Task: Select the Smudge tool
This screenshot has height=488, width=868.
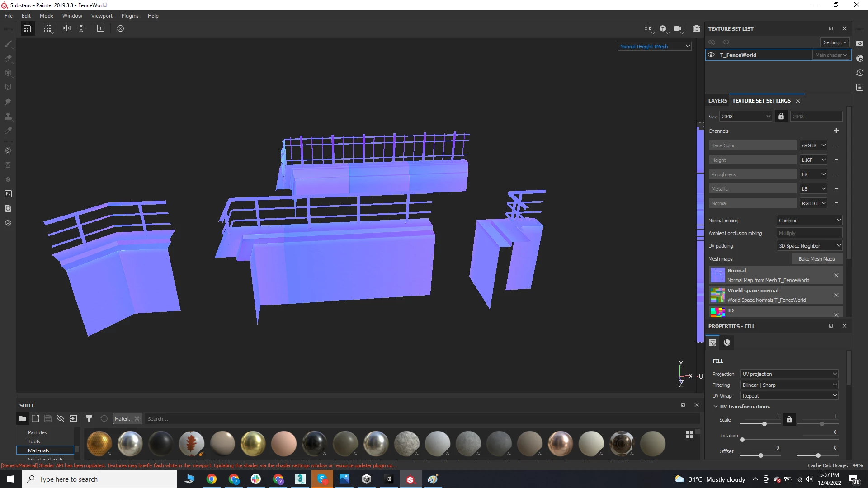Action: tap(8, 102)
